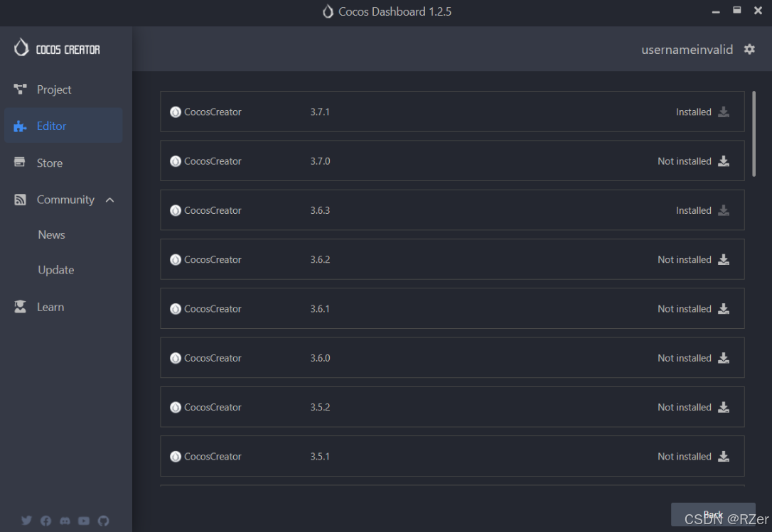Open Discord link in sidebar footer
Image resolution: width=772 pixels, height=532 pixels.
click(65, 521)
